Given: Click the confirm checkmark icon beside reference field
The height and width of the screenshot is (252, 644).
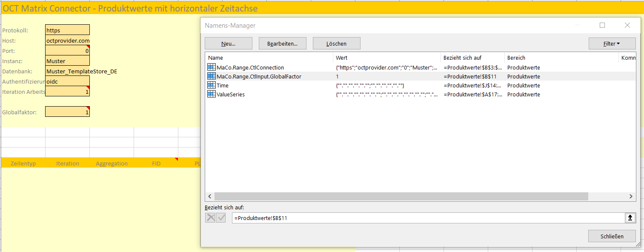Looking at the screenshot, I should pyautogui.click(x=221, y=218).
